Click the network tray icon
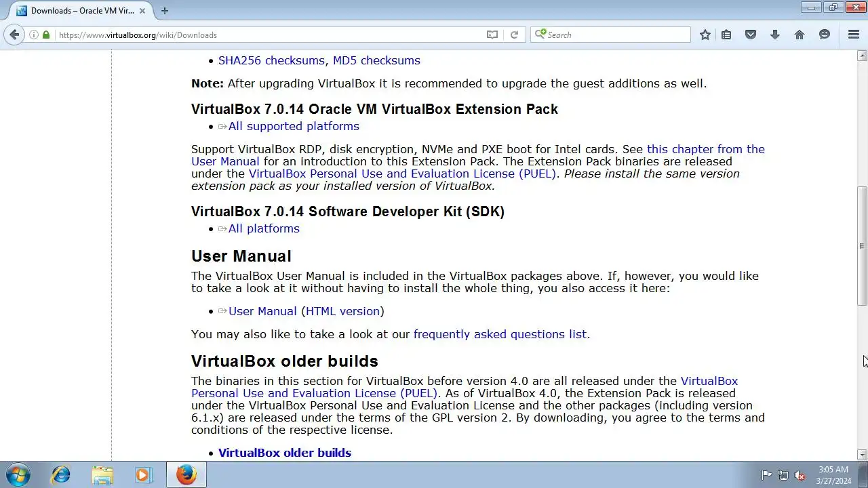 point(783,475)
